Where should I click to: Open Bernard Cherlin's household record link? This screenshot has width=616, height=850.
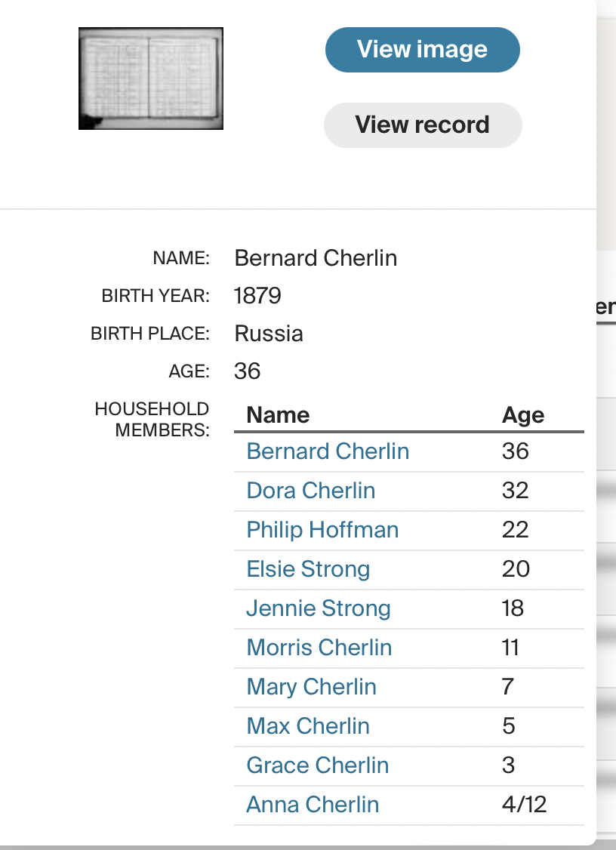coord(328,451)
